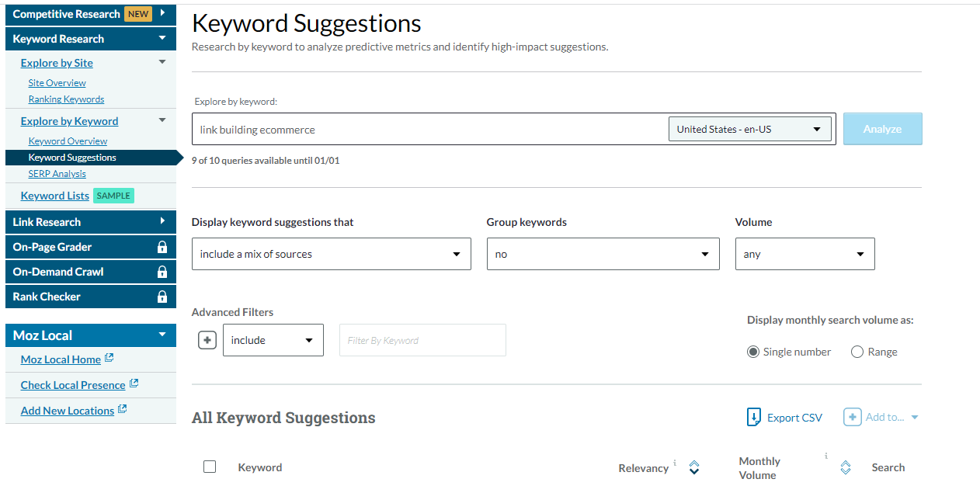Collapse the Explore by Site arrow
The width and height of the screenshot is (980, 486).
(162, 62)
